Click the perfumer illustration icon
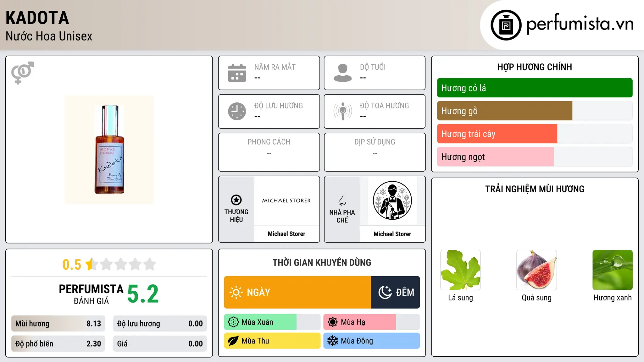644x362 pixels. [392, 200]
